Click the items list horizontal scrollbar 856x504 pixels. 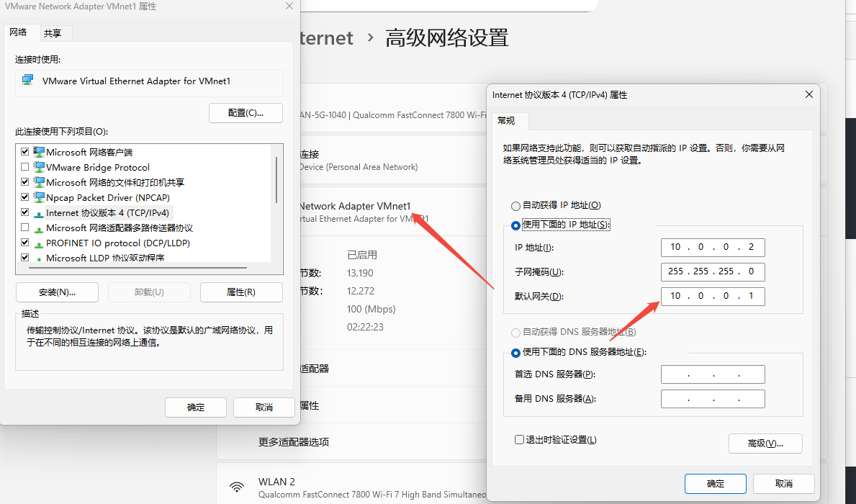point(138,268)
